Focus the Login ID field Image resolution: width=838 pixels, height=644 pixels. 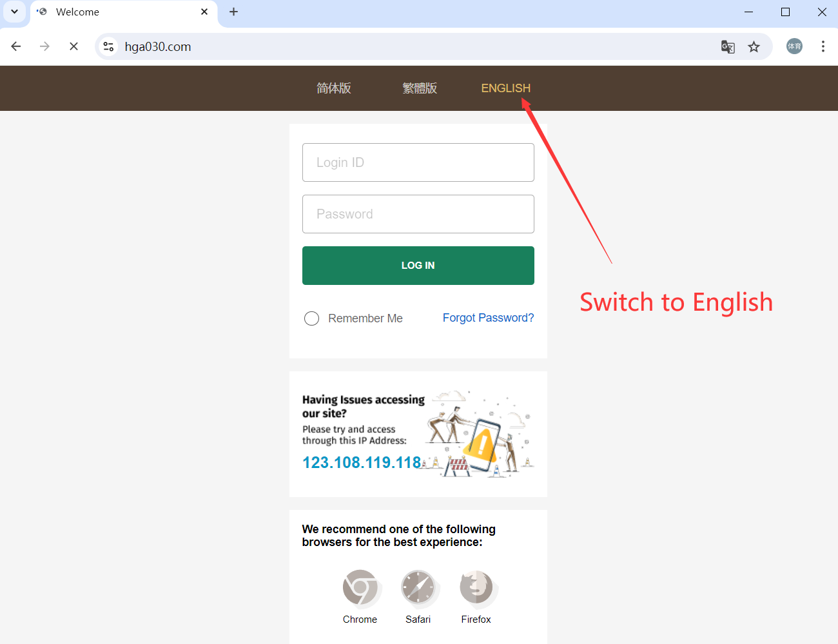coord(418,162)
